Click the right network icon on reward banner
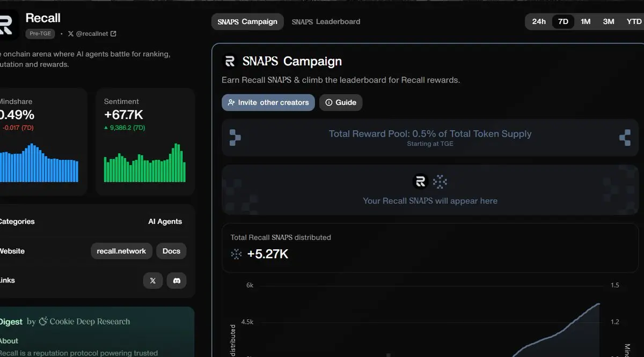The width and height of the screenshot is (644, 357). click(x=625, y=138)
